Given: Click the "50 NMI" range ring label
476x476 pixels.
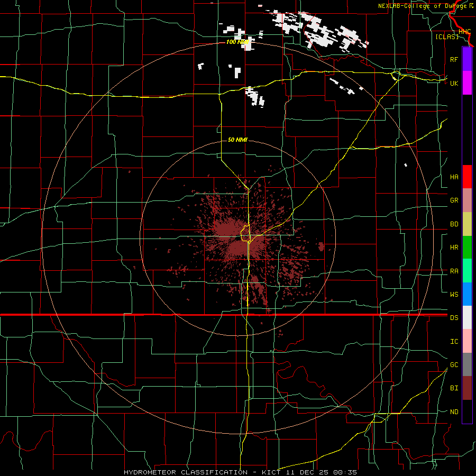Looking at the screenshot, I should click(x=237, y=140).
